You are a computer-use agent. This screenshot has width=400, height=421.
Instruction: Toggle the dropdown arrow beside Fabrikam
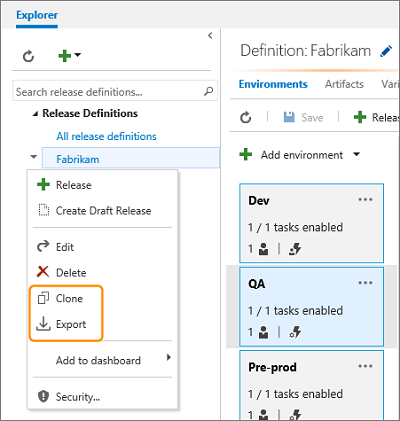pyautogui.click(x=33, y=156)
